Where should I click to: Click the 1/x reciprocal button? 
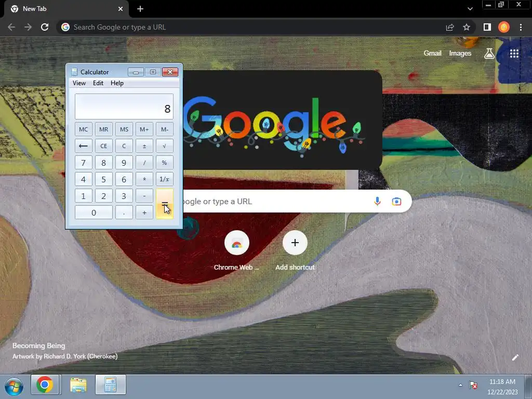pos(165,179)
